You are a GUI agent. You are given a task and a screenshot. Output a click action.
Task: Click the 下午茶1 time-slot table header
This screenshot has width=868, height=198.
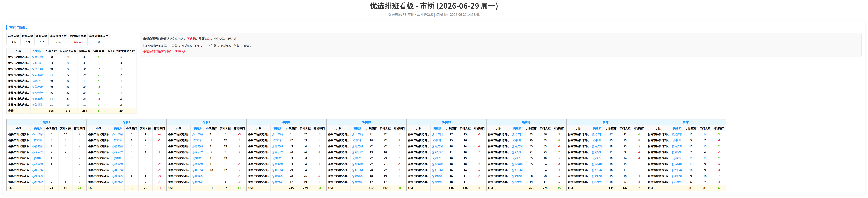point(366,122)
